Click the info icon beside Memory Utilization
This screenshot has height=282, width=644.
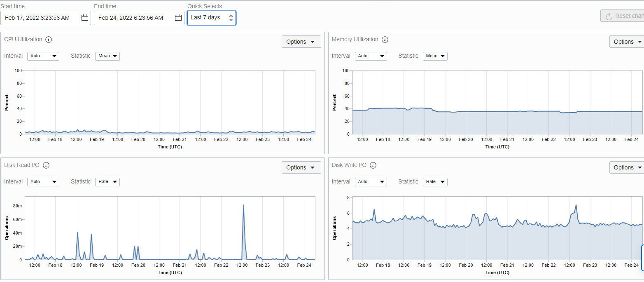tap(385, 40)
